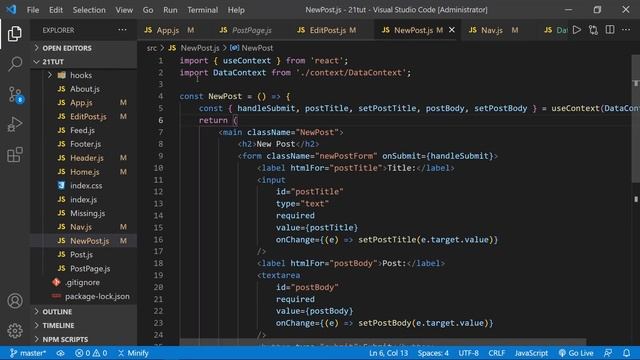
Task: Open notifications bell in status bar
Action: click(626, 353)
